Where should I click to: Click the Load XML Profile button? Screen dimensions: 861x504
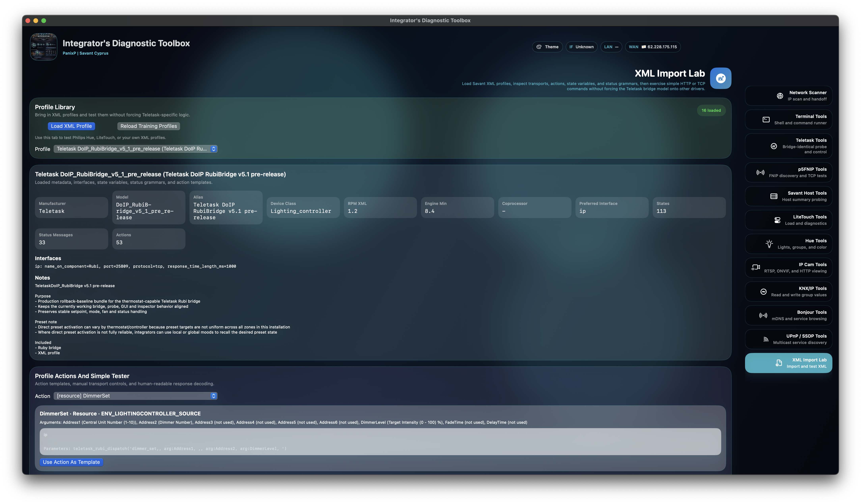71,126
